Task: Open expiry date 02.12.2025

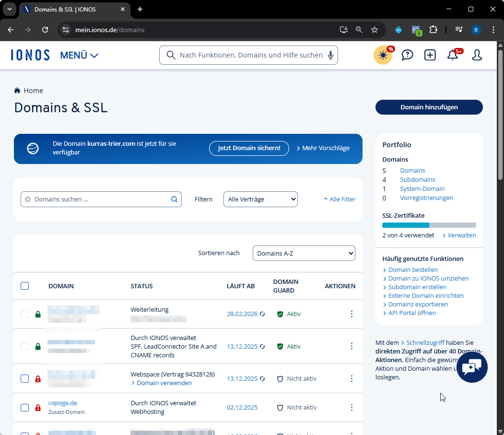Action: tap(242, 407)
